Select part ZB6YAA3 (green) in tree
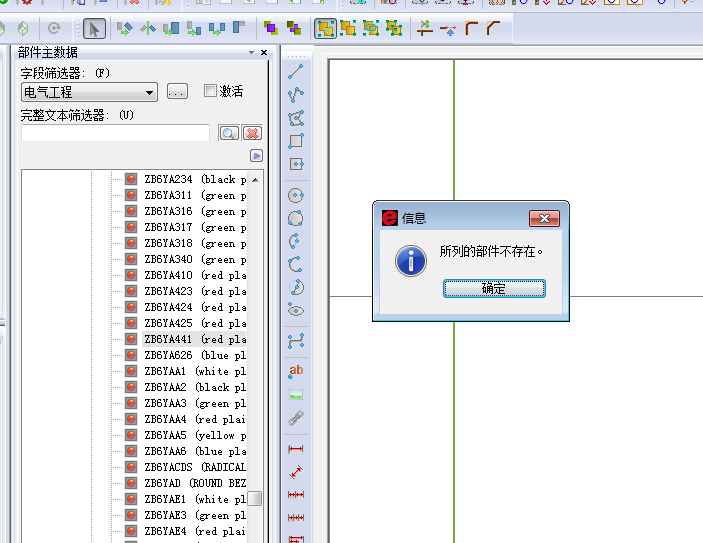This screenshot has width=703, height=543. point(195,403)
